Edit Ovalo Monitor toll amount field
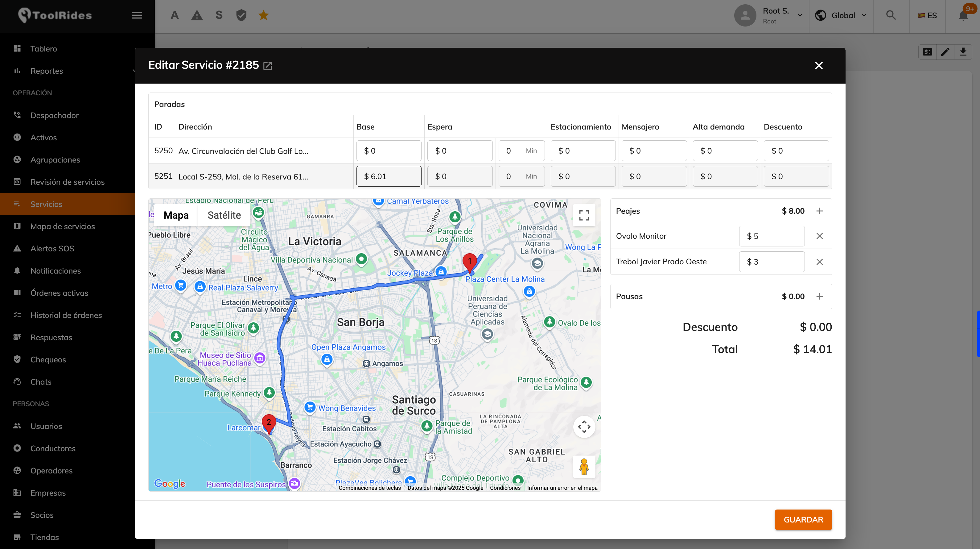Image resolution: width=980 pixels, height=549 pixels. point(772,236)
